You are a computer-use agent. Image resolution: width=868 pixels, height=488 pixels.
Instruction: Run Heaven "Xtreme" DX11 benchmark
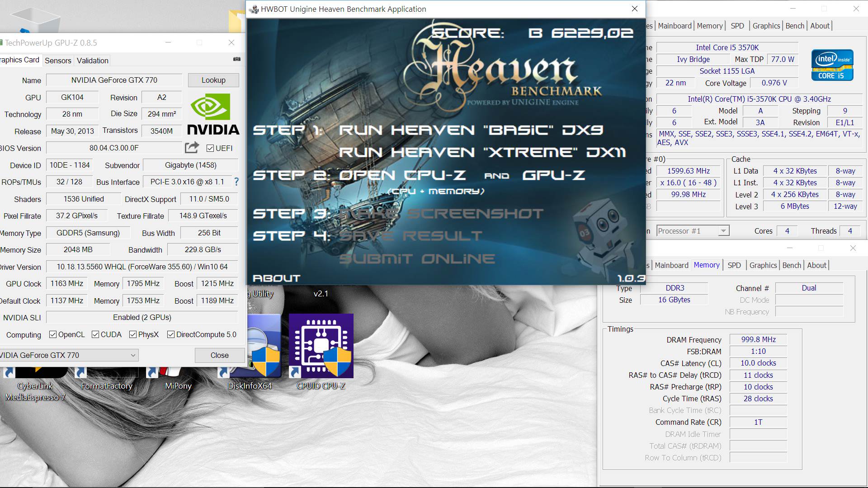click(482, 152)
